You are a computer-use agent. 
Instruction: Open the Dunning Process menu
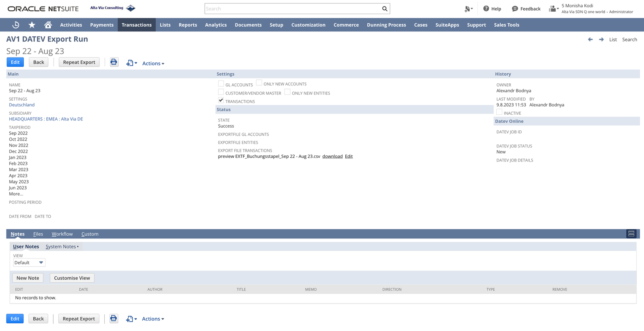[386, 25]
